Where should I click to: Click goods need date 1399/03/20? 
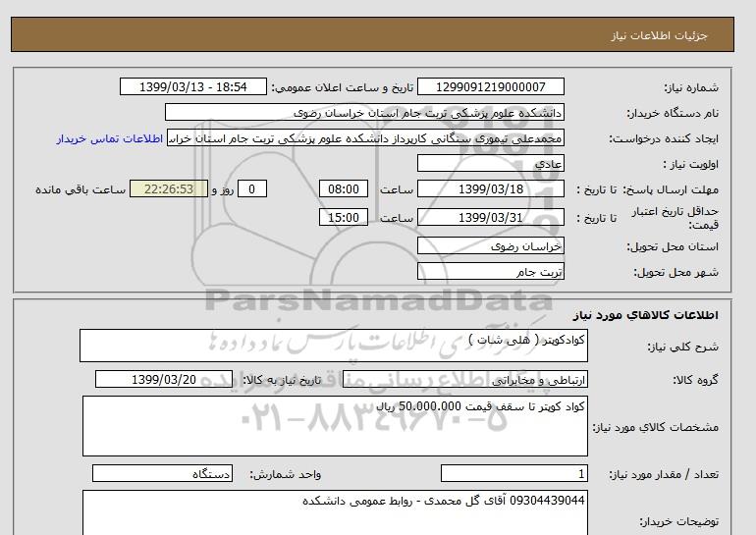[164, 379]
